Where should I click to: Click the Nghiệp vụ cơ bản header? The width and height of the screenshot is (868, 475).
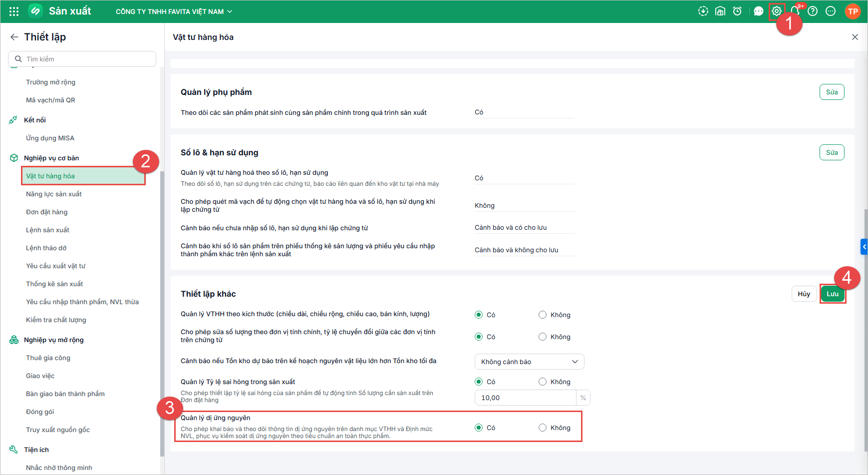[x=51, y=158]
